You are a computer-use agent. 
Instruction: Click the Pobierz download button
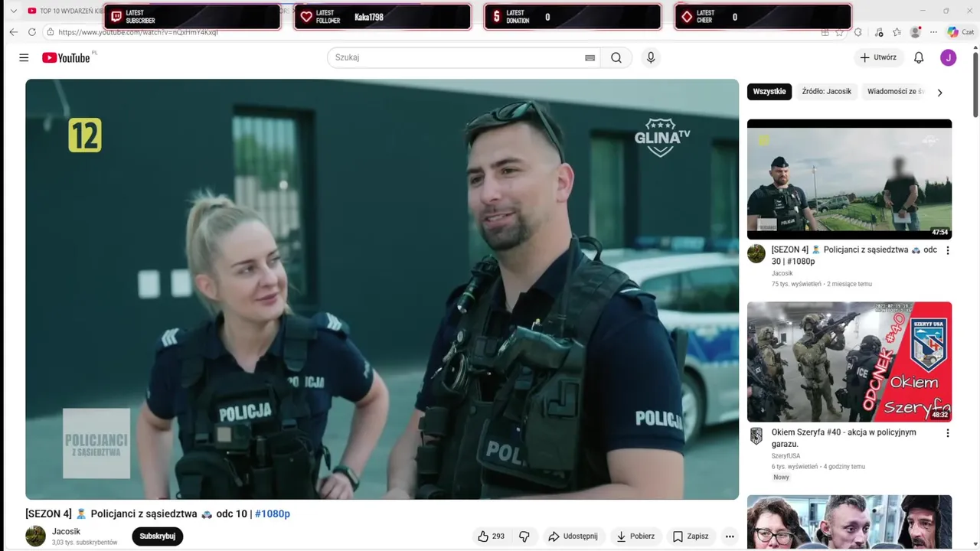pos(636,536)
